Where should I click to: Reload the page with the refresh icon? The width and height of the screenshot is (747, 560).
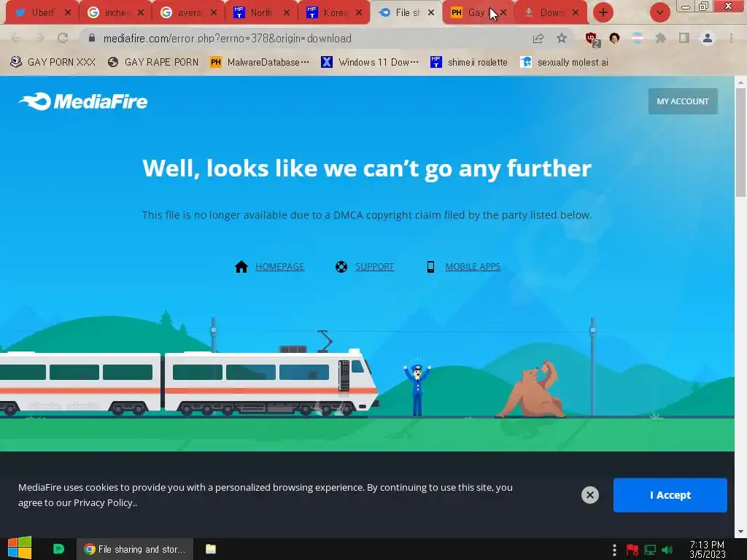[x=63, y=38]
